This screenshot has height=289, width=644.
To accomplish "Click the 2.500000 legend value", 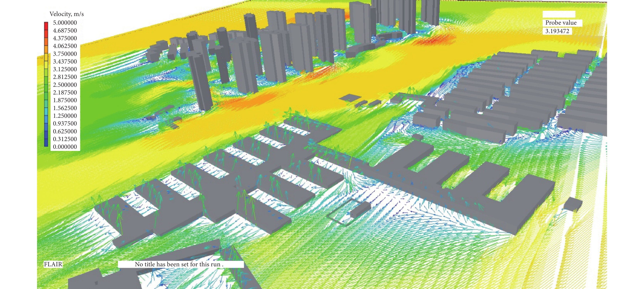I will [x=65, y=85].
